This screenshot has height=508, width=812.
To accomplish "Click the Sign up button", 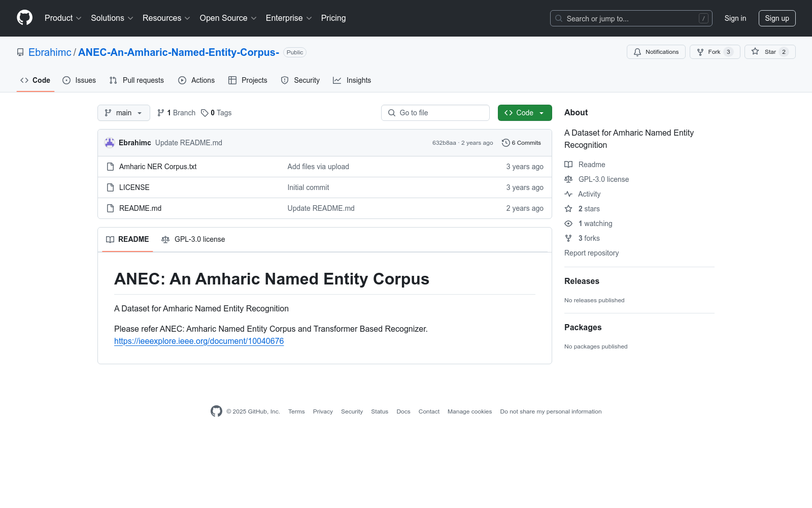I will (777, 18).
